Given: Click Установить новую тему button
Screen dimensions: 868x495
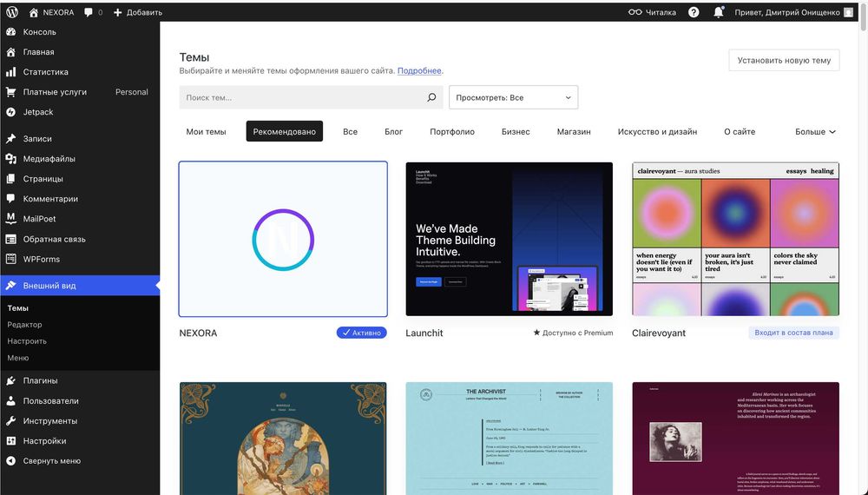Looking at the screenshot, I should point(784,60).
